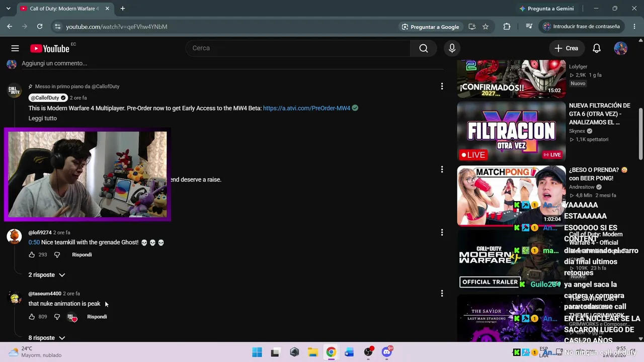Click Preguntar a Google lens button
Viewport: 644px width, 362px height.
pyautogui.click(x=430, y=27)
